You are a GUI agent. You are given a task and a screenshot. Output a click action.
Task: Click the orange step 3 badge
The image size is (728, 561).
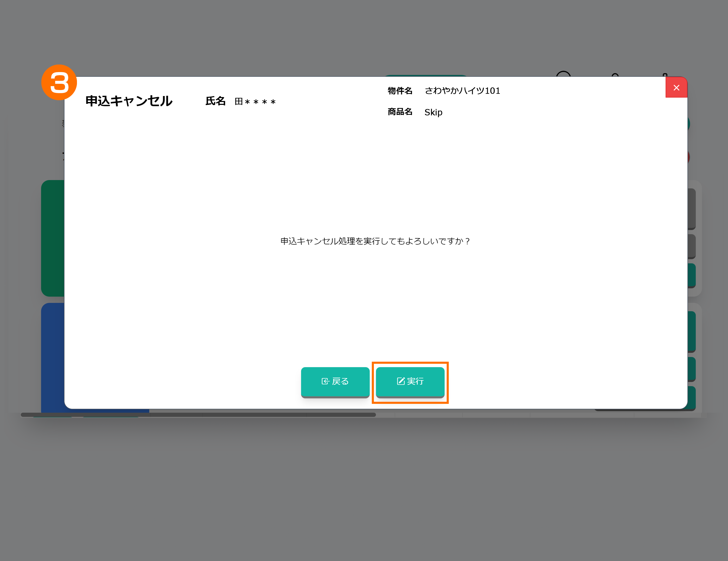point(59,82)
